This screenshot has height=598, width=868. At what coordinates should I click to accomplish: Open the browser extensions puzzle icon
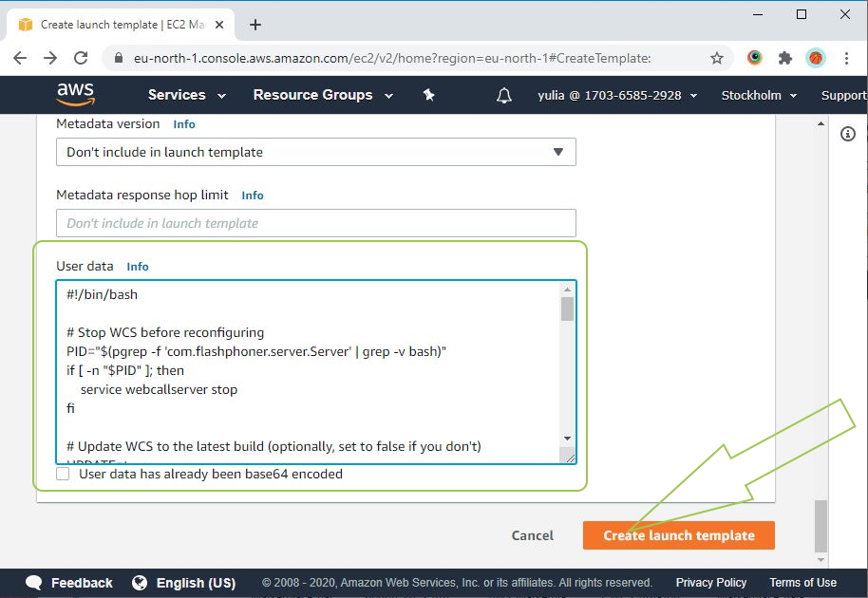coord(785,58)
